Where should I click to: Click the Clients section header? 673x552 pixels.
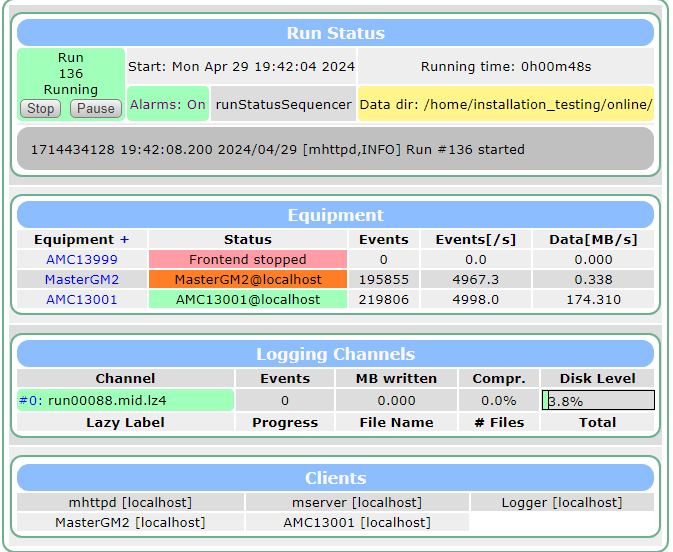click(x=335, y=478)
